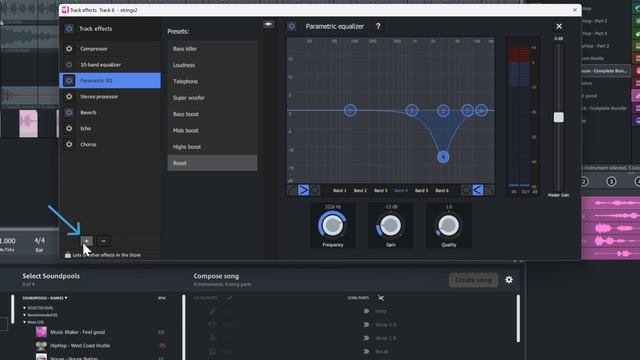The width and height of the screenshot is (640, 360).
Task: Apply the Bass killer preset
Action: (212, 49)
